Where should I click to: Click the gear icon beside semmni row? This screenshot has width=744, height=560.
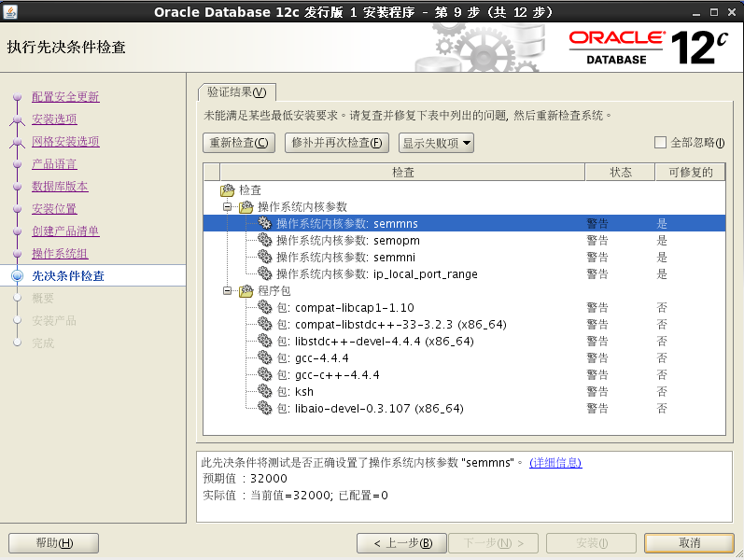(x=264, y=257)
